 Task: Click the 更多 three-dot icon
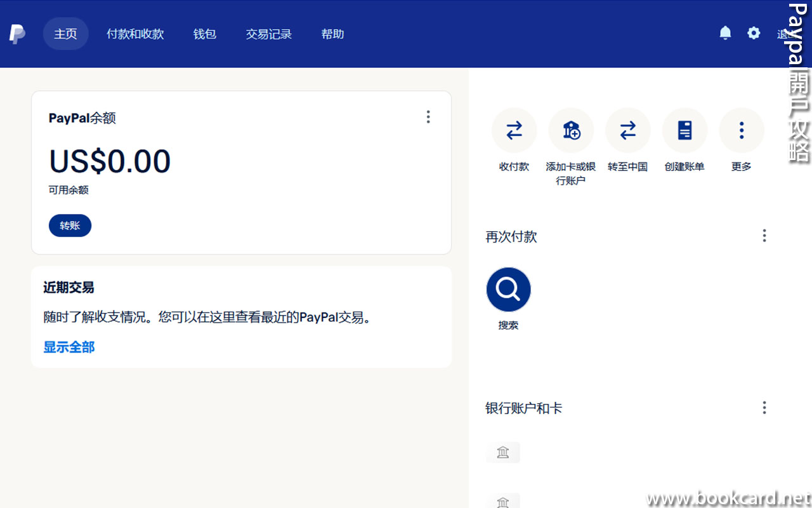[741, 131]
